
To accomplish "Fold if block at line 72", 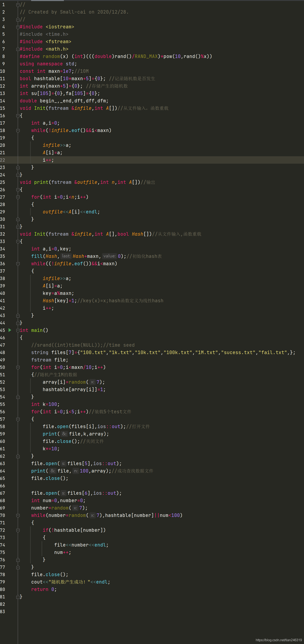I will pos(18,530).
